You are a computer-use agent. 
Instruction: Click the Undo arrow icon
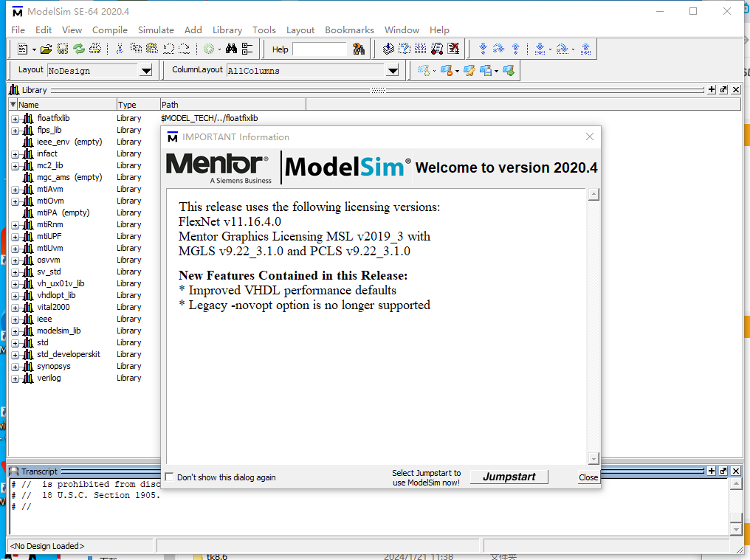(x=168, y=49)
